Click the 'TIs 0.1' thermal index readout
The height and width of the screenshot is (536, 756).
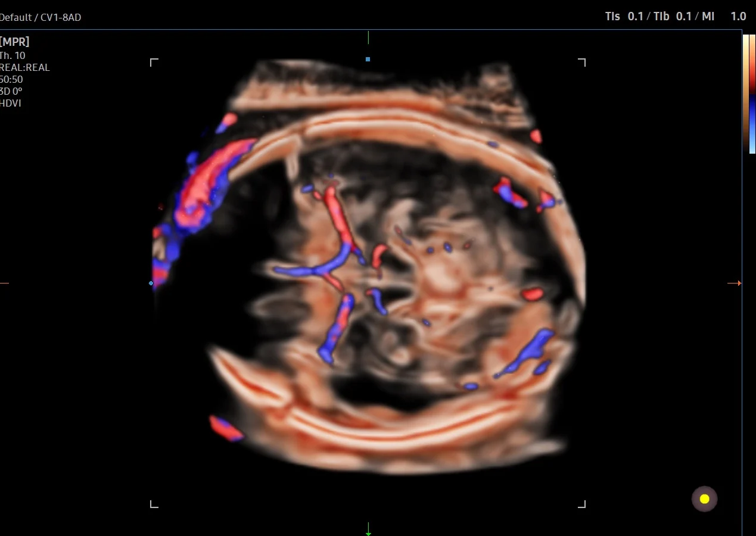coord(624,16)
